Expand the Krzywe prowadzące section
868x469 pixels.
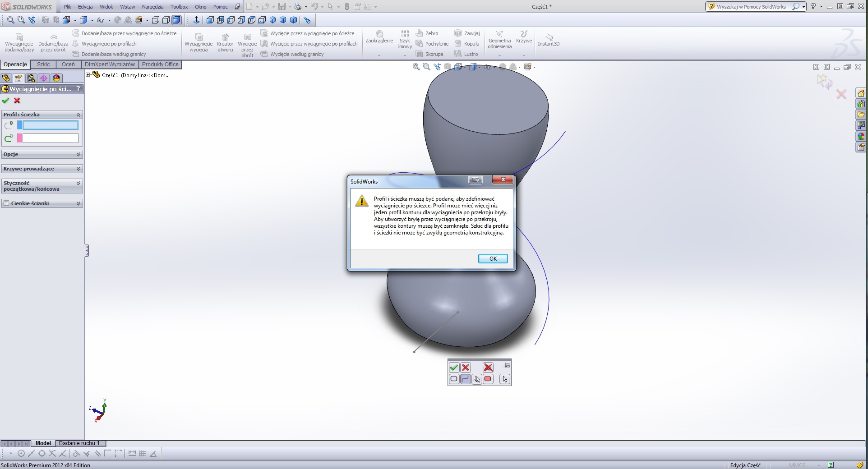coord(78,169)
